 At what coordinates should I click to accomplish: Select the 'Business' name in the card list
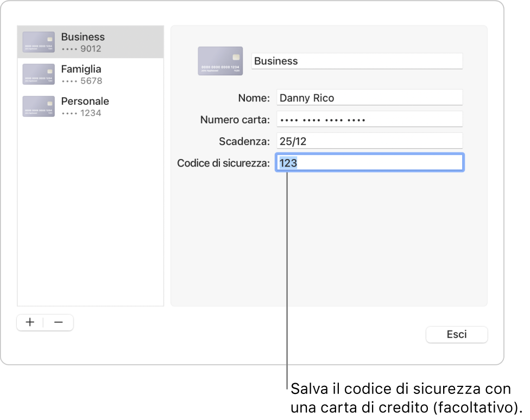(x=83, y=37)
